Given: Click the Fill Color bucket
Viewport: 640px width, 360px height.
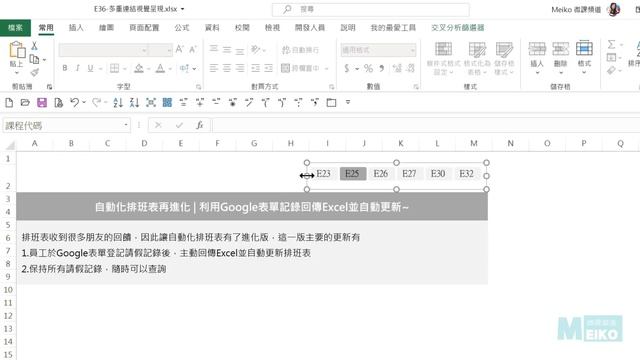Looking at the screenshot, I should pyautogui.click(x=139, y=68).
